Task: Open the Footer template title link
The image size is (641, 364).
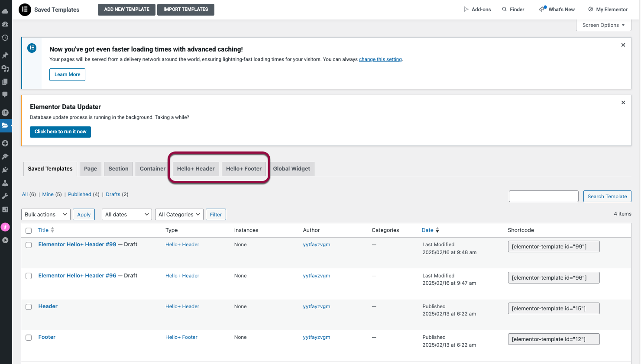Action: point(47,337)
